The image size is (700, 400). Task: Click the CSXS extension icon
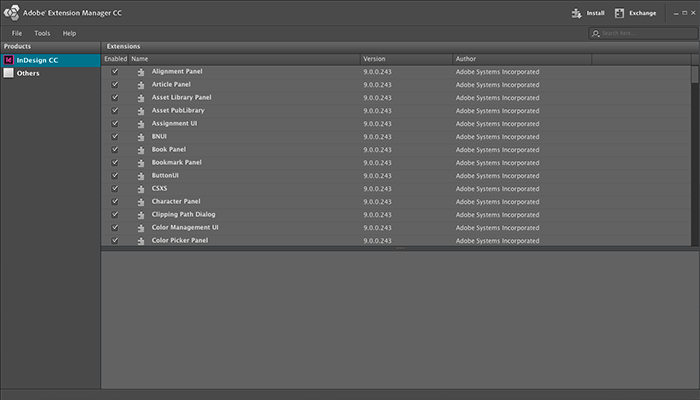click(x=141, y=189)
